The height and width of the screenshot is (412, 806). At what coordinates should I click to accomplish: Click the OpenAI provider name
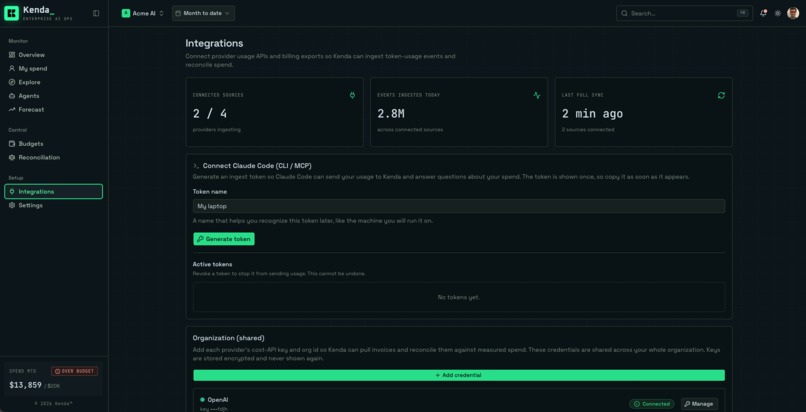[218, 400]
